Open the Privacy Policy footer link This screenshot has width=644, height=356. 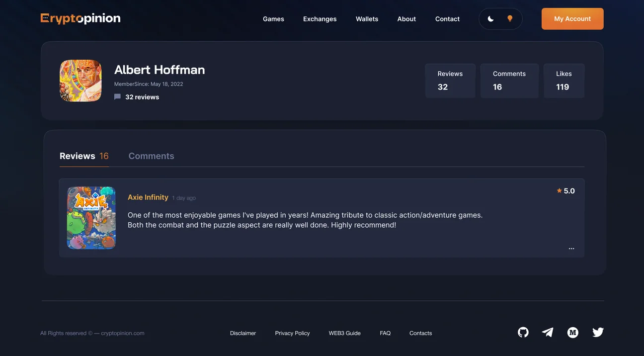point(292,333)
